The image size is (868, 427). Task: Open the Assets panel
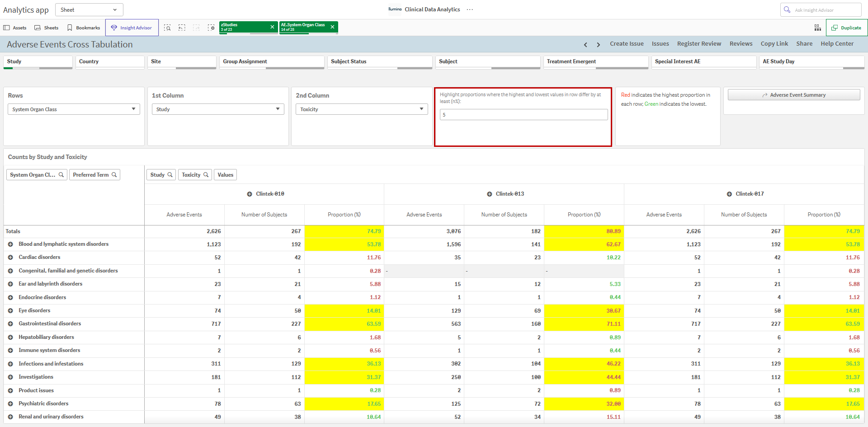pos(15,28)
